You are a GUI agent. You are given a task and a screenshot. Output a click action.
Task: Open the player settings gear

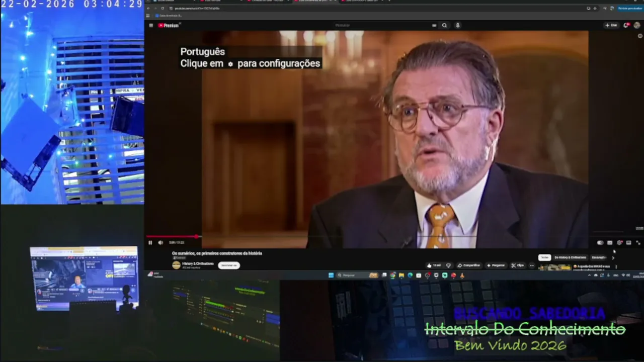pyautogui.click(x=619, y=243)
